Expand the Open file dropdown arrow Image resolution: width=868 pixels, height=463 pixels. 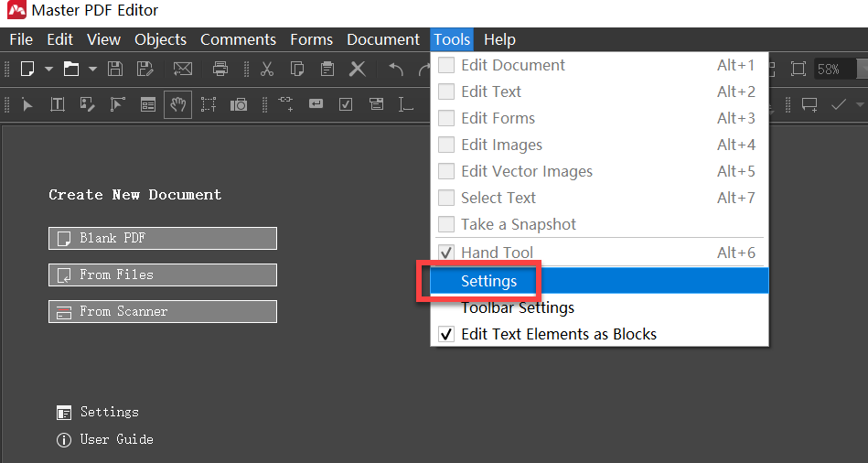coord(92,69)
